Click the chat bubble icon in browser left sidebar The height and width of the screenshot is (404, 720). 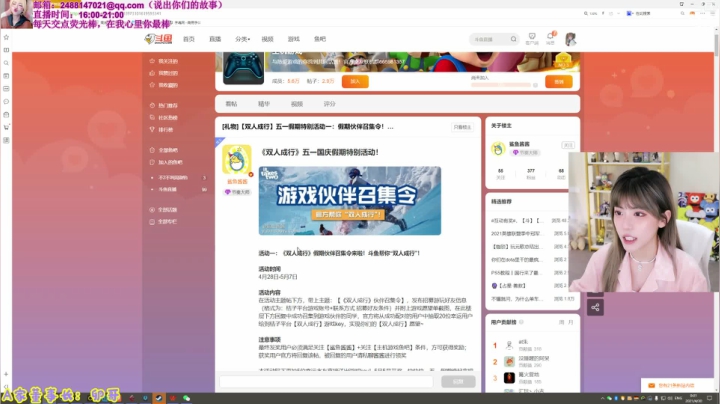point(6,101)
